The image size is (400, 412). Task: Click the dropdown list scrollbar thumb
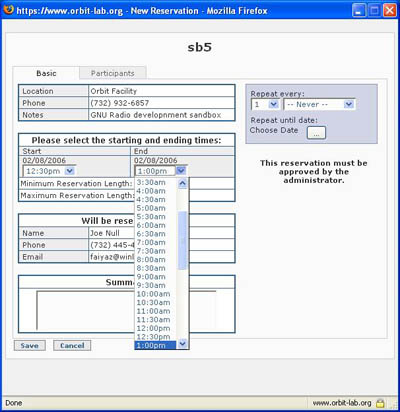click(x=182, y=240)
